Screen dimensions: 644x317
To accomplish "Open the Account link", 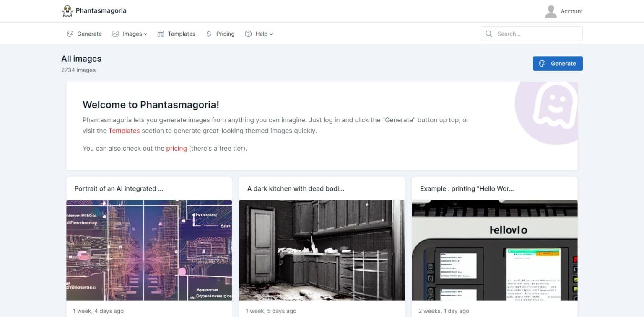I will coord(571,11).
